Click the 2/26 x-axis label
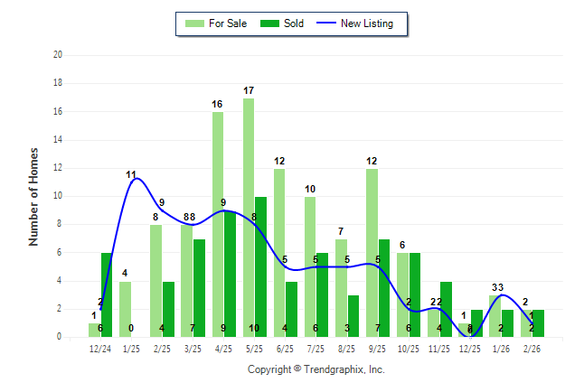The width and height of the screenshot is (584, 392). tap(532, 348)
